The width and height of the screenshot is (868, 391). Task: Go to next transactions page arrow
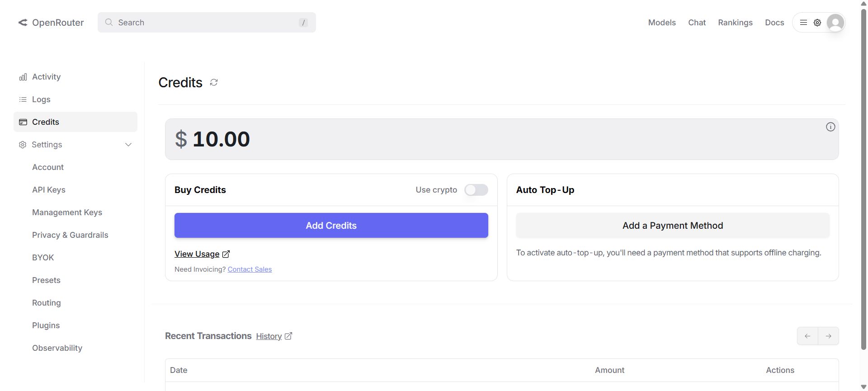[x=828, y=336]
